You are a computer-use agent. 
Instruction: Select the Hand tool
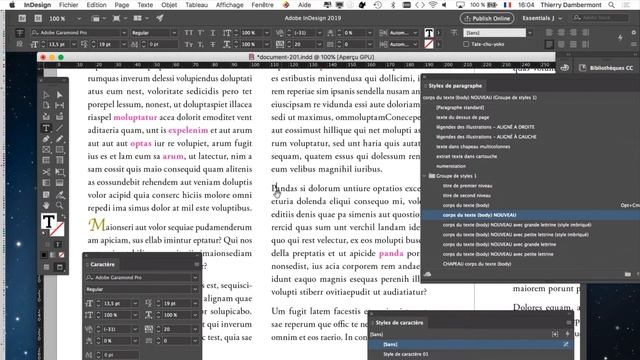tap(47, 205)
